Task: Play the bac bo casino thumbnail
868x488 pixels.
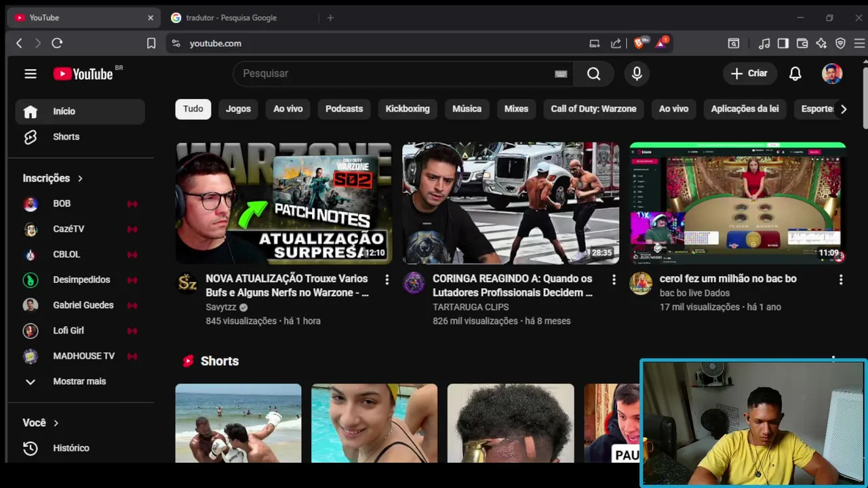Action: (738, 203)
